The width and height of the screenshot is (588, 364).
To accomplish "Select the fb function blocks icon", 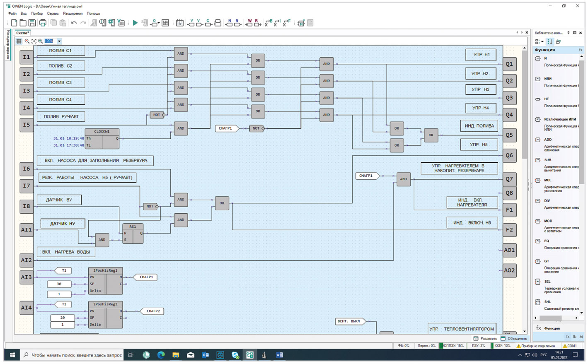I will point(574,337).
